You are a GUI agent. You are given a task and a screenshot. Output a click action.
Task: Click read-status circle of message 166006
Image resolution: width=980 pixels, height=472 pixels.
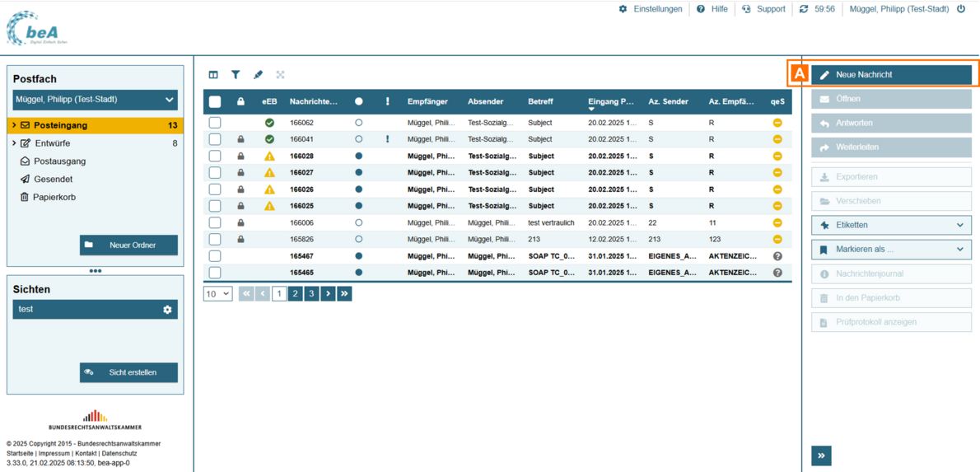pyautogui.click(x=359, y=222)
